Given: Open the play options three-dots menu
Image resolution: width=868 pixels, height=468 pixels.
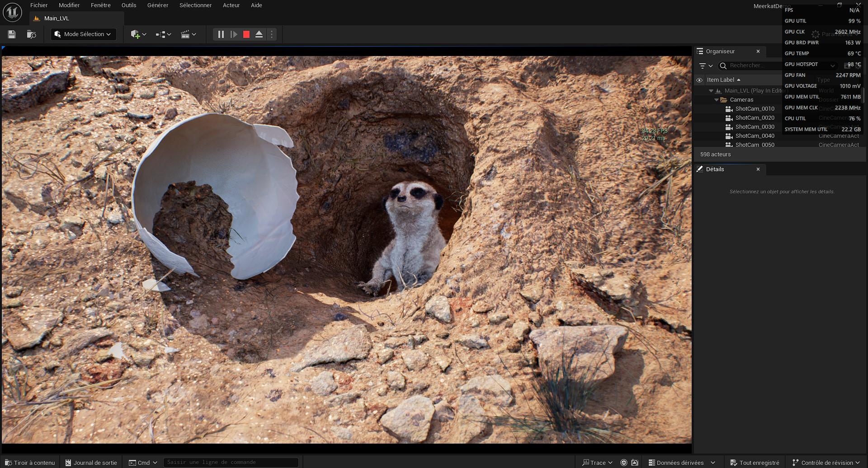Looking at the screenshot, I should click(x=272, y=34).
